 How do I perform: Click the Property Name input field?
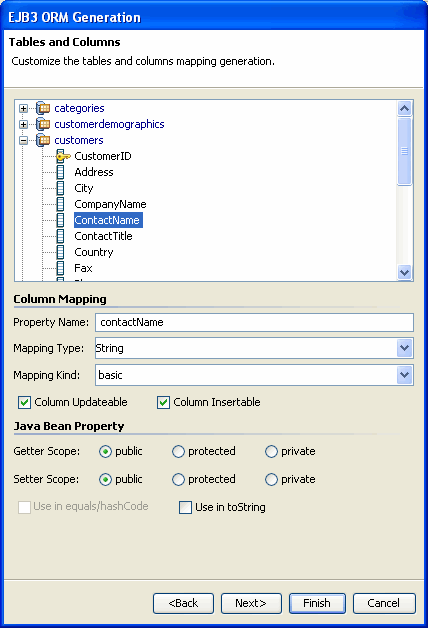pyautogui.click(x=254, y=322)
